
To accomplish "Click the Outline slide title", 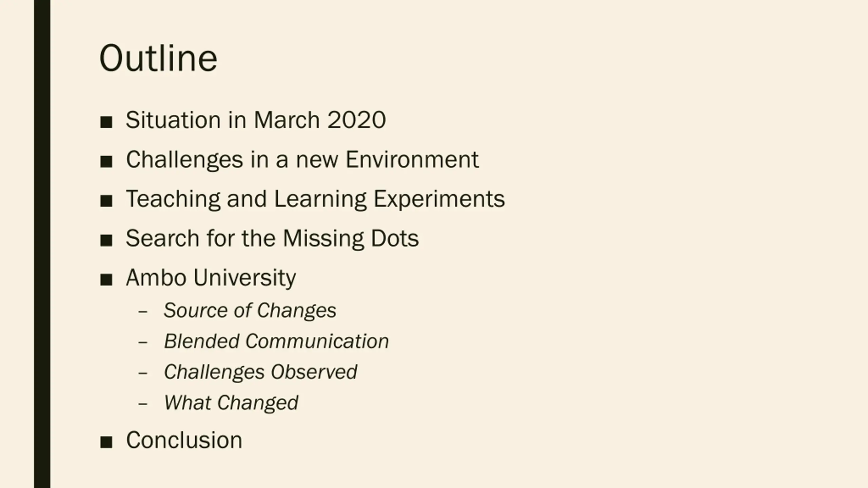I will pyautogui.click(x=158, y=58).
